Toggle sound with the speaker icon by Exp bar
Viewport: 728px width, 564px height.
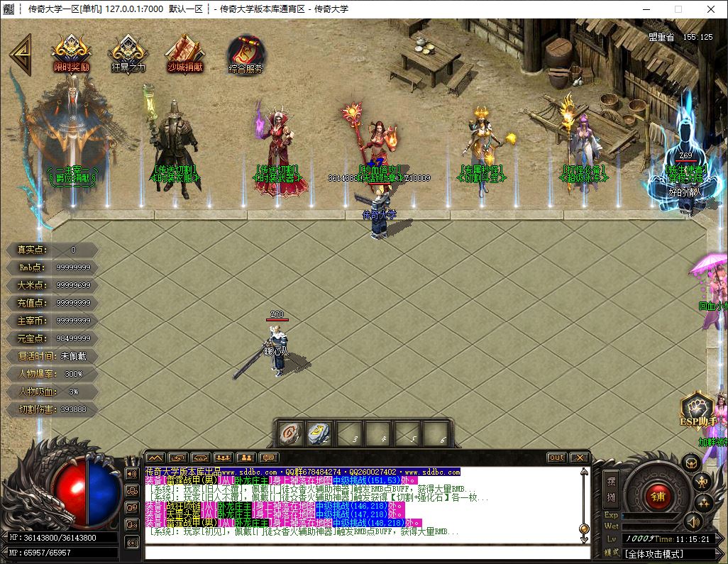(x=694, y=522)
